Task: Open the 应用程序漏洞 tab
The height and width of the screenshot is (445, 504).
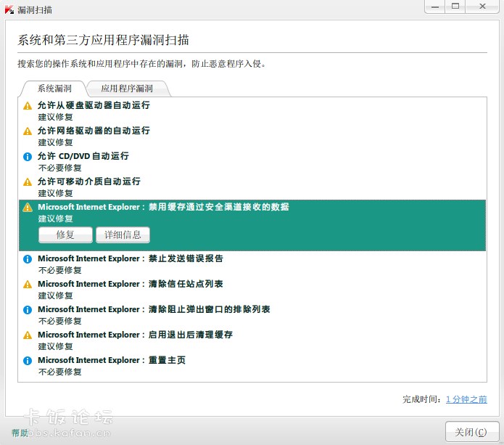Action: tap(127, 89)
